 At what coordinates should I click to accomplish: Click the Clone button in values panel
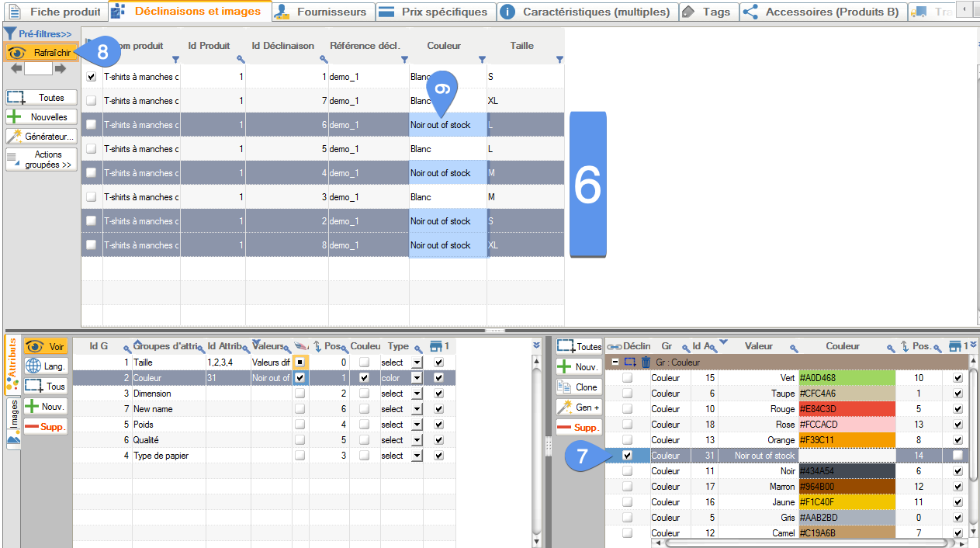point(578,387)
